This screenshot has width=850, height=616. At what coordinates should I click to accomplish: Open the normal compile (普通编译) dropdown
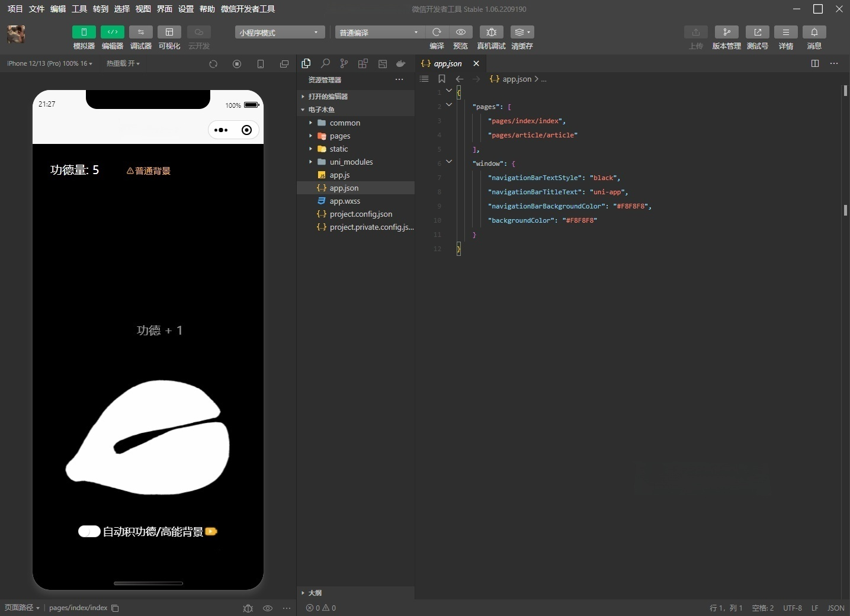point(379,32)
